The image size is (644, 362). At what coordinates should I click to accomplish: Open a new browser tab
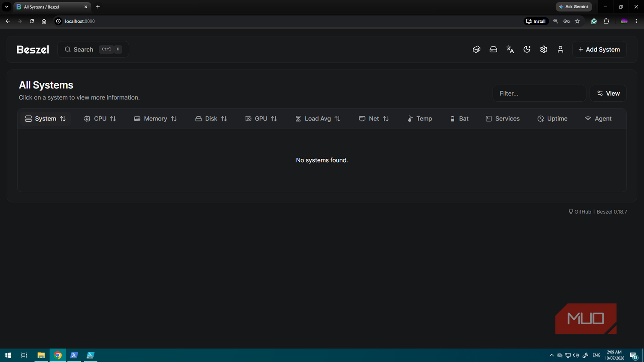click(x=98, y=7)
